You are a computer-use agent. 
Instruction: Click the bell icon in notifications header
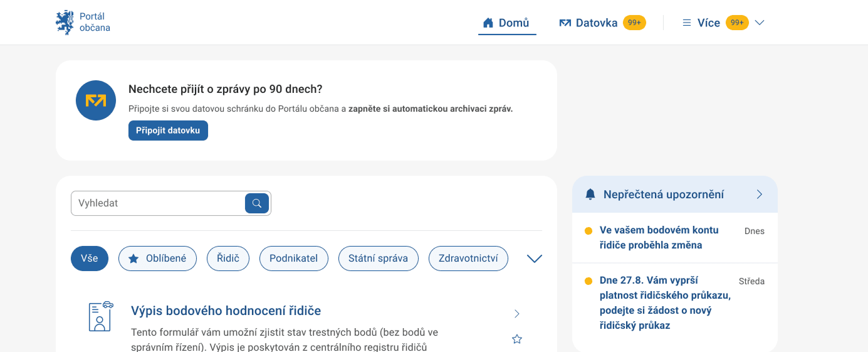click(x=590, y=195)
